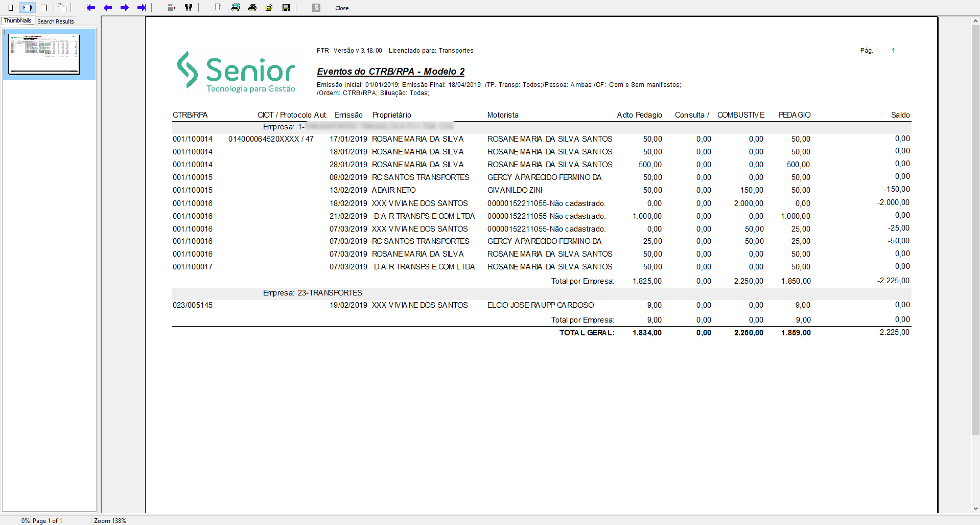The height and width of the screenshot is (525, 980).
Task: Click the zoom to 100% icon
Action: pyautogui.click(x=44, y=8)
